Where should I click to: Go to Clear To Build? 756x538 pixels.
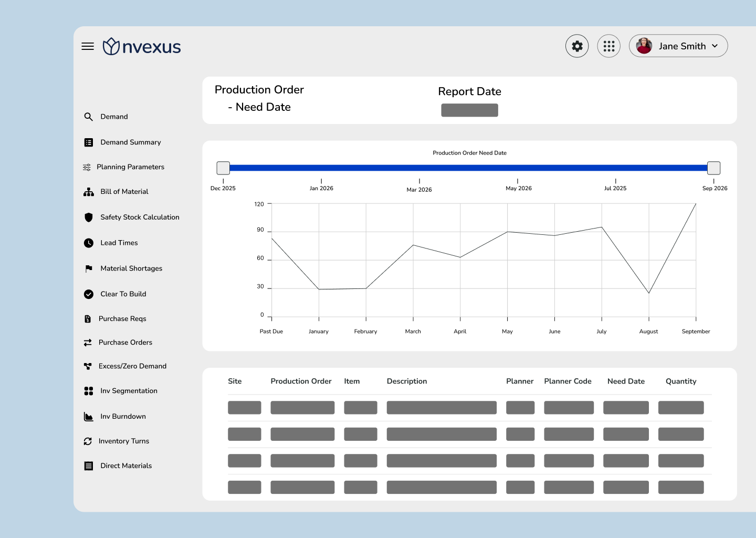click(123, 294)
